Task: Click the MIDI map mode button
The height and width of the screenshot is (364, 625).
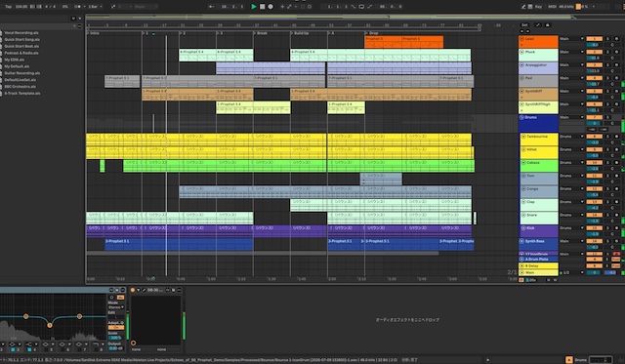Action: click(552, 7)
